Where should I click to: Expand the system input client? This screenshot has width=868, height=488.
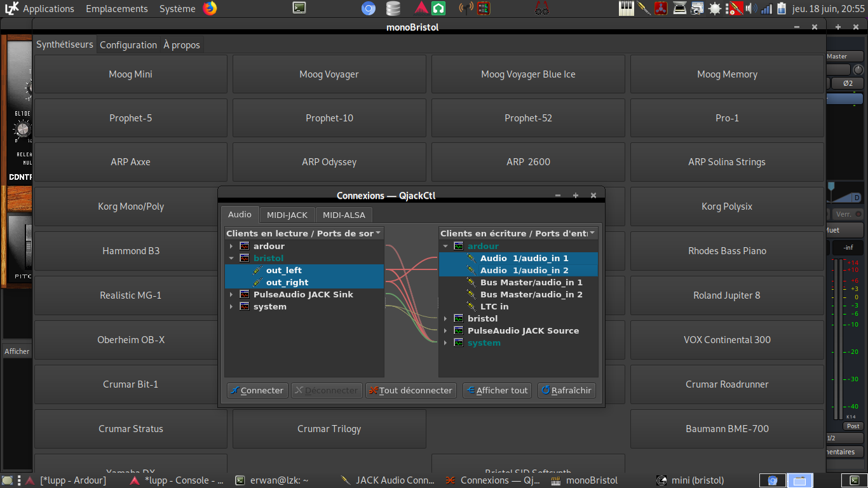(445, 343)
